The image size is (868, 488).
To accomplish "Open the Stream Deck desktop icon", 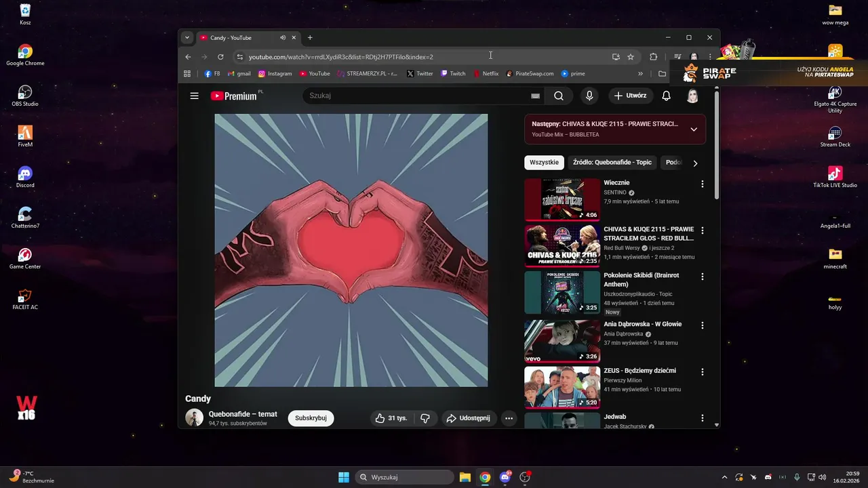I will click(835, 136).
